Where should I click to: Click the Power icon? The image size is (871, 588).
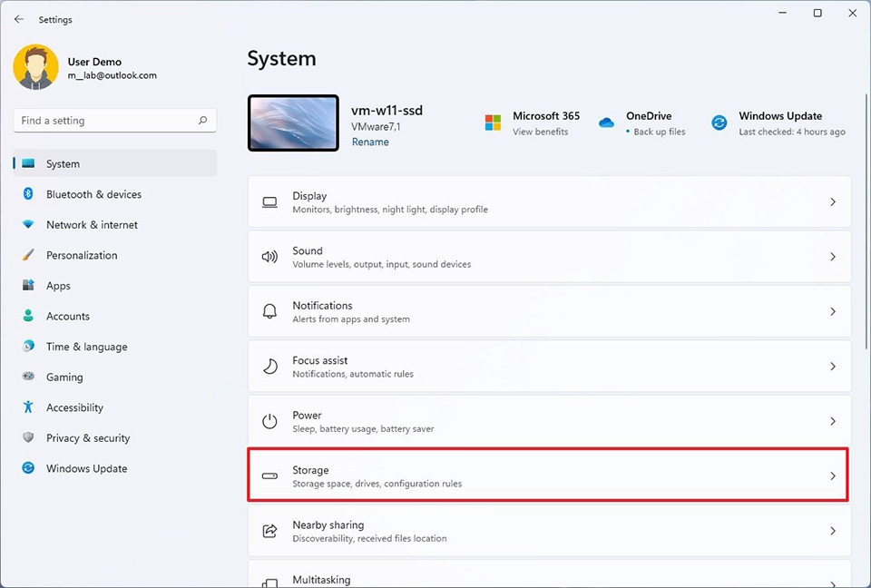269,420
